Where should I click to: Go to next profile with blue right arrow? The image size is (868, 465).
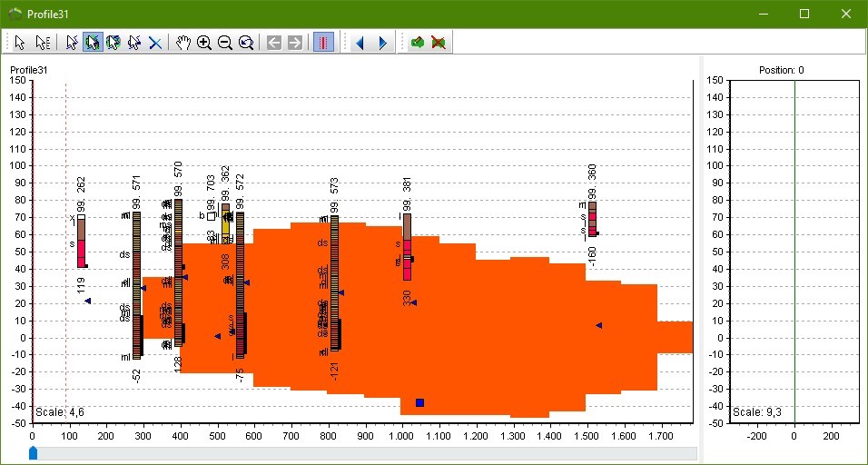[382, 43]
